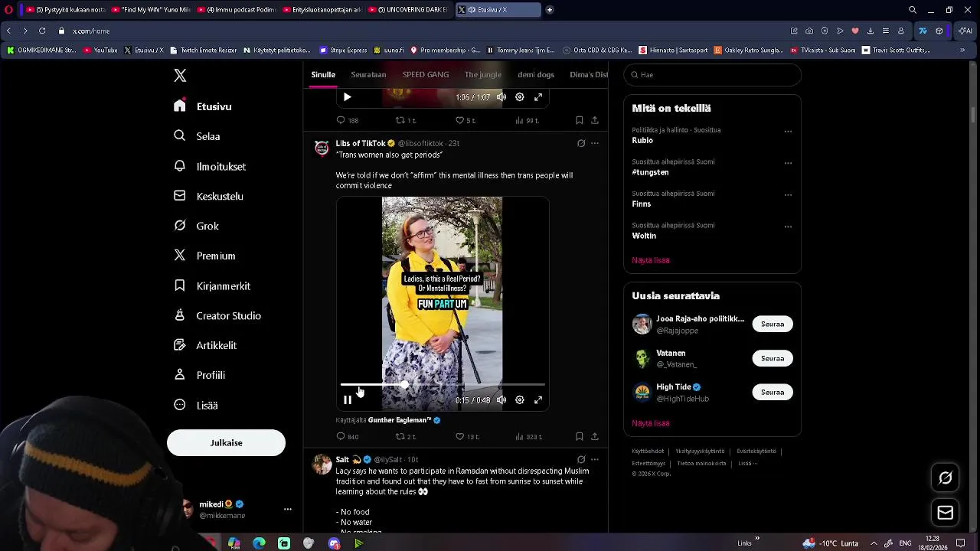Click Grok icon on Salt post

click(x=581, y=459)
